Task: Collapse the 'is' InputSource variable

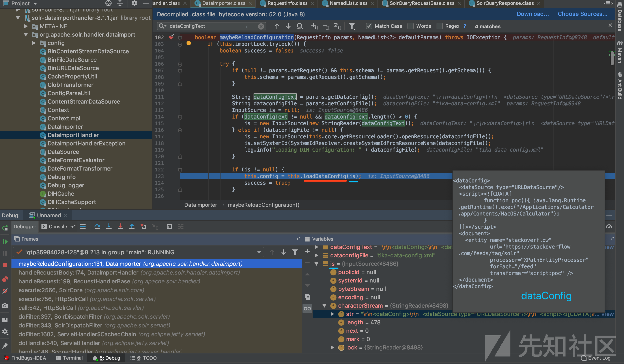Action: [x=316, y=264]
